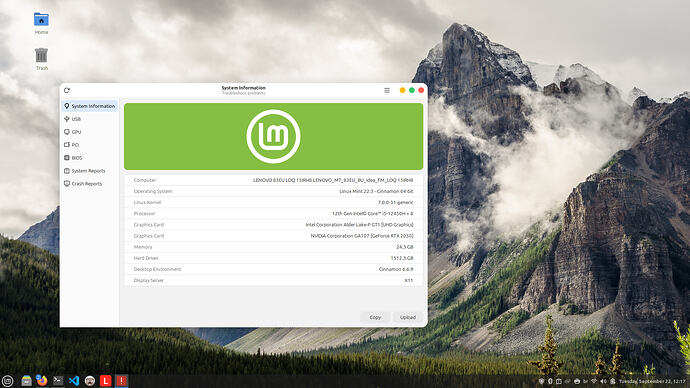The image size is (690, 388).
Task: Open the volume tray icon
Action: pyautogui.click(x=603, y=381)
